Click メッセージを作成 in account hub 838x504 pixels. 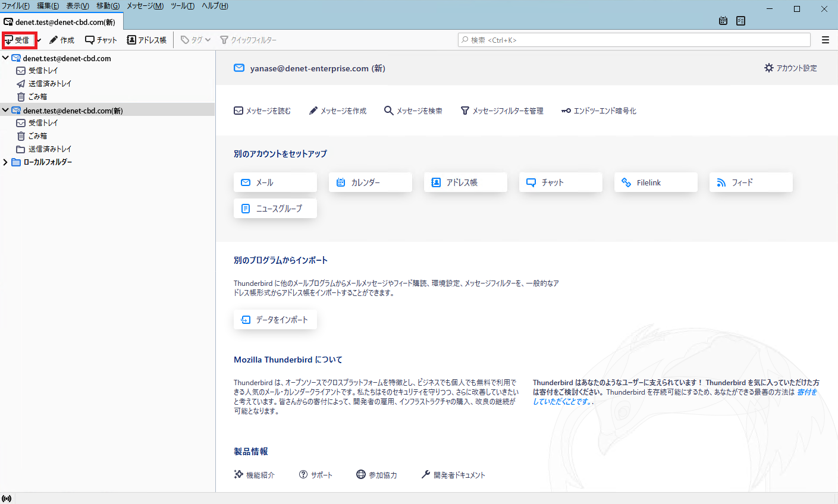[x=338, y=111]
